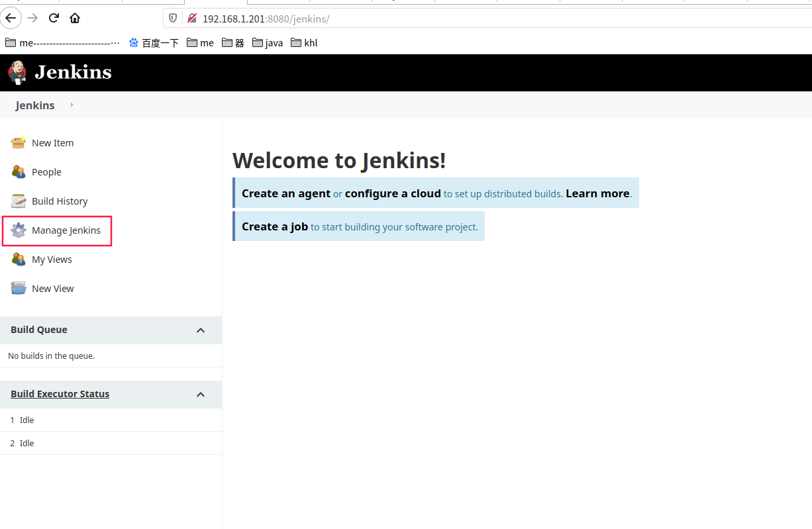
Task: Open the 'me' bookmarks folder
Action: (x=200, y=43)
